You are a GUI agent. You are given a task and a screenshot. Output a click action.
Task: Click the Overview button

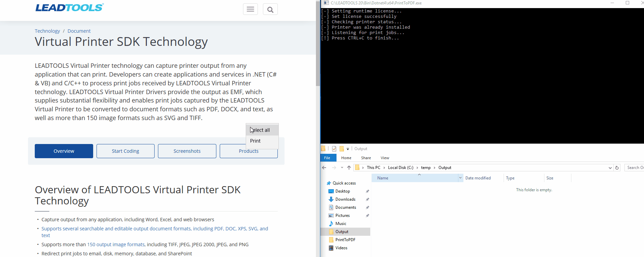[64, 151]
